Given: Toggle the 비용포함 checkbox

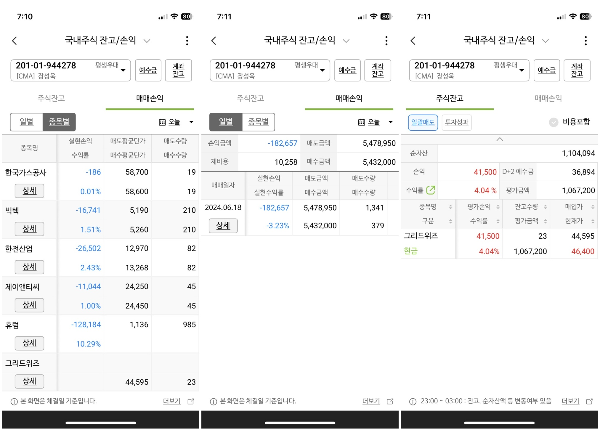Looking at the screenshot, I should point(553,122).
